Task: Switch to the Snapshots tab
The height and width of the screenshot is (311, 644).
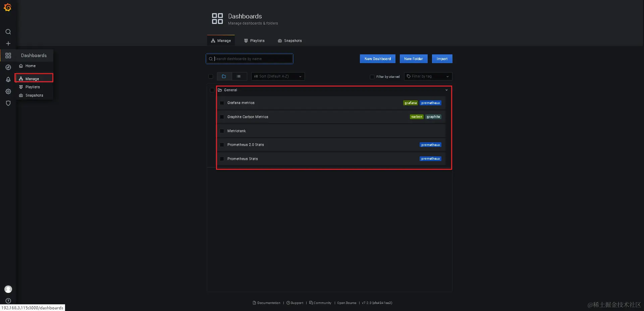Action: coord(290,41)
